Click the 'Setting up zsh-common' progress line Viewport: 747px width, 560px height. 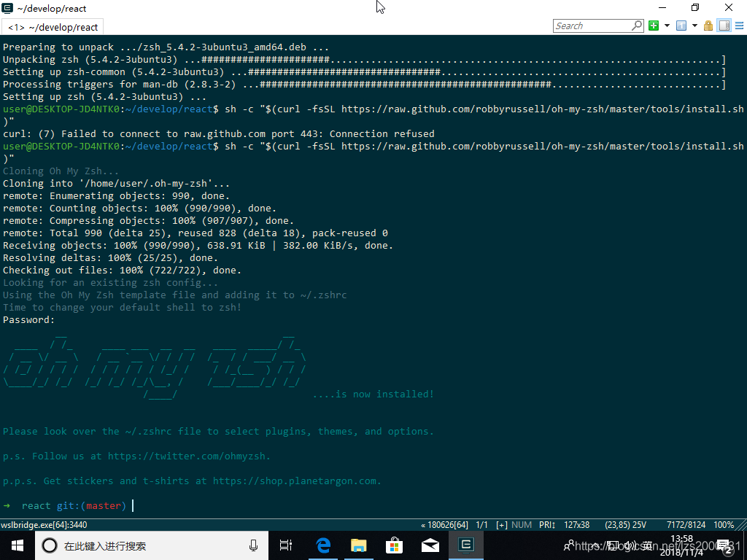pyautogui.click(x=365, y=72)
